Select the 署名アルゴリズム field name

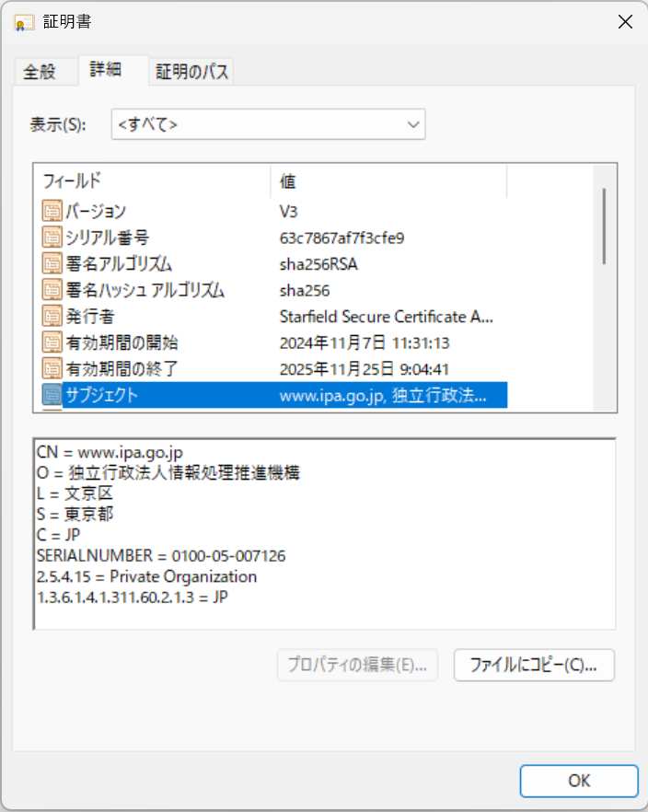tap(119, 264)
